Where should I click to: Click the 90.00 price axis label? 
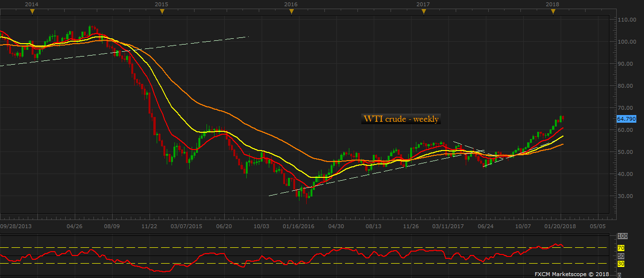(626, 64)
